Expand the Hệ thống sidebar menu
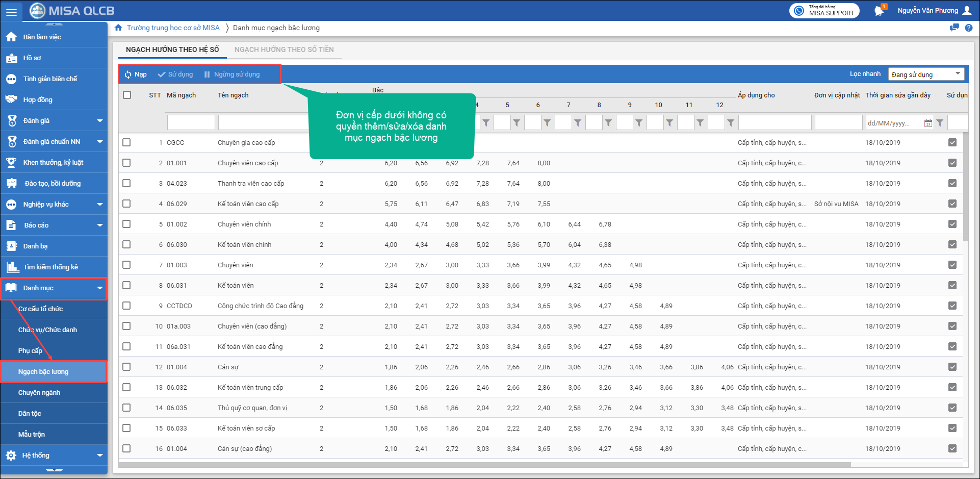The width and height of the screenshot is (980, 479). pos(54,455)
